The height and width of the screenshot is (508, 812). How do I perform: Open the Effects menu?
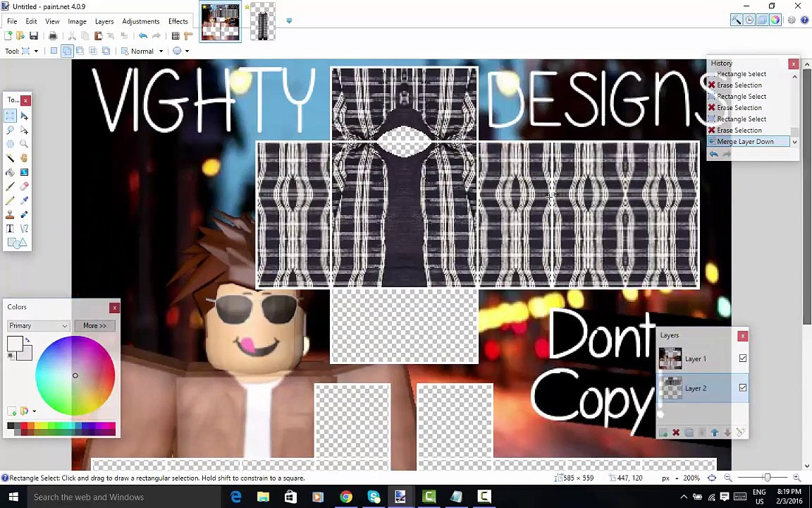[x=178, y=21]
